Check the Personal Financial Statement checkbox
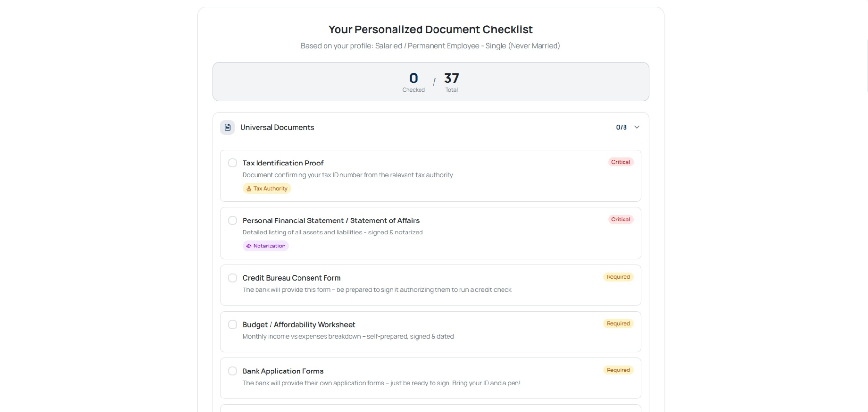Viewport: 868px width, 412px height. tap(232, 220)
